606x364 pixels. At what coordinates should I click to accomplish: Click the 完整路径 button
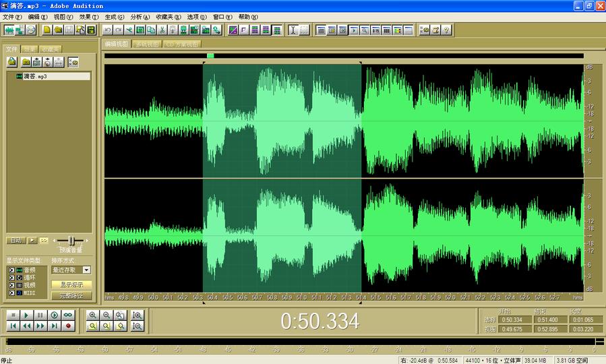(x=71, y=295)
